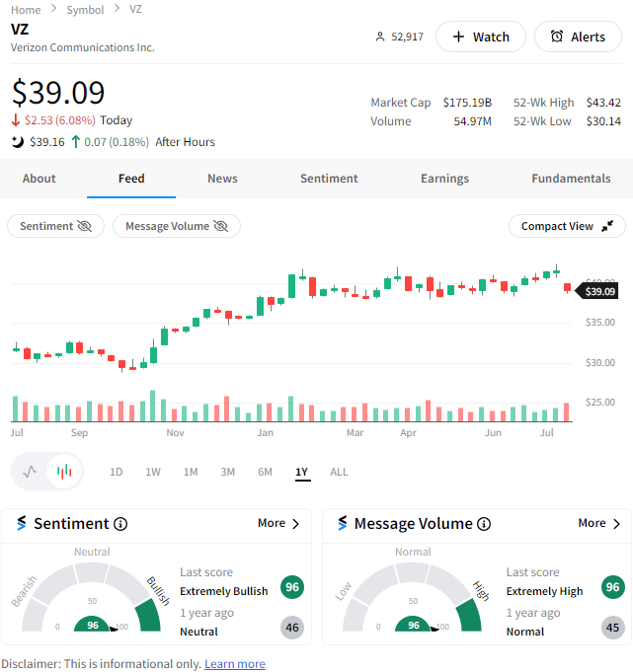Image resolution: width=633 pixels, height=672 pixels.
Task: Click breadcrumb chevron after Symbol
Action: 118,9
